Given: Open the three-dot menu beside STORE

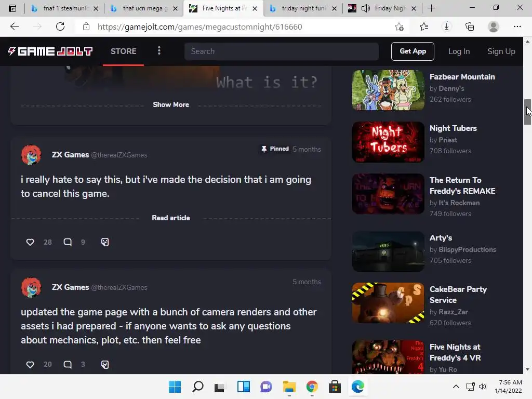Looking at the screenshot, I should coord(159,51).
